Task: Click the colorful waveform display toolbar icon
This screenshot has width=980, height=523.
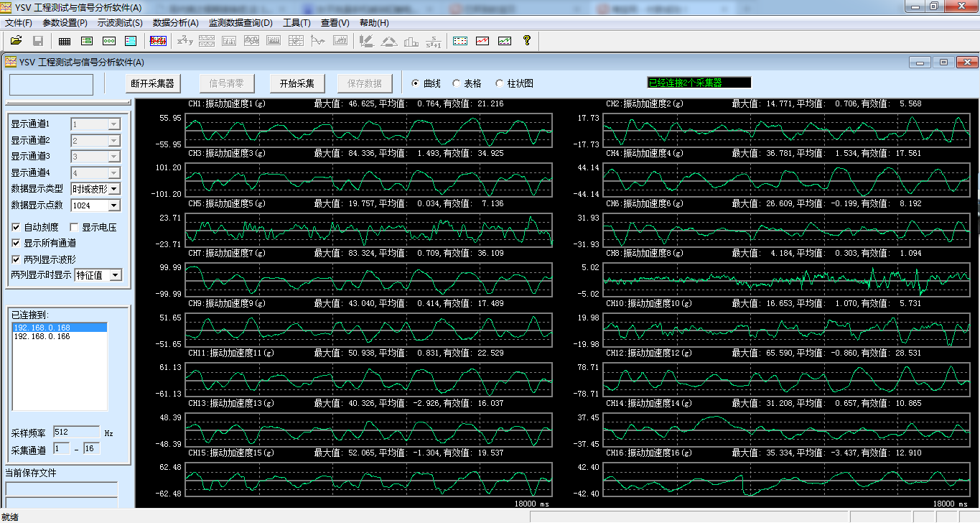Action: tap(158, 41)
